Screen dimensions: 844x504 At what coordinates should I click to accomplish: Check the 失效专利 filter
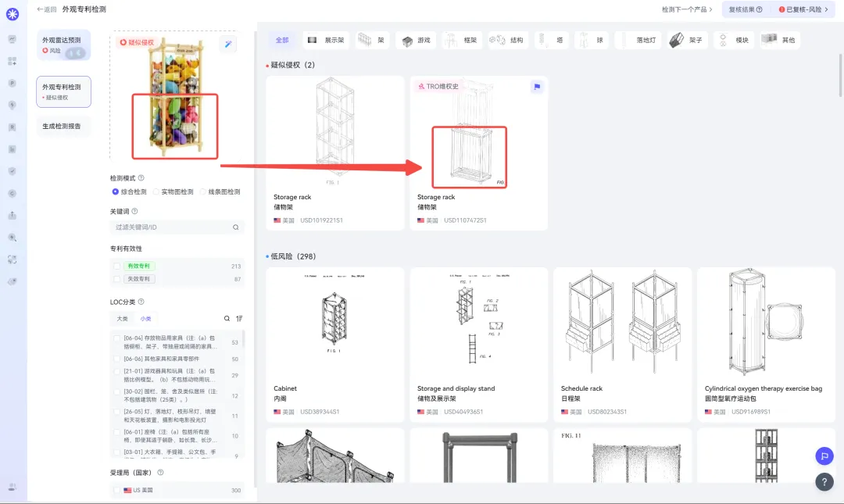[116, 279]
